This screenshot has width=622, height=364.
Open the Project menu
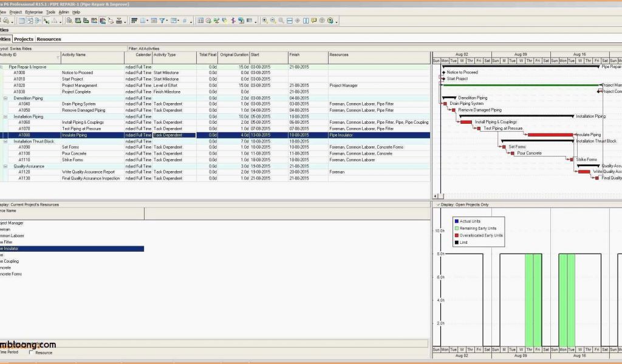click(15, 12)
